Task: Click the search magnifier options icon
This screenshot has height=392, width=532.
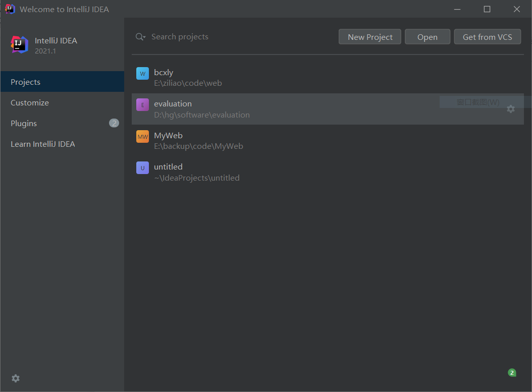Action: click(x=140, y=37)
